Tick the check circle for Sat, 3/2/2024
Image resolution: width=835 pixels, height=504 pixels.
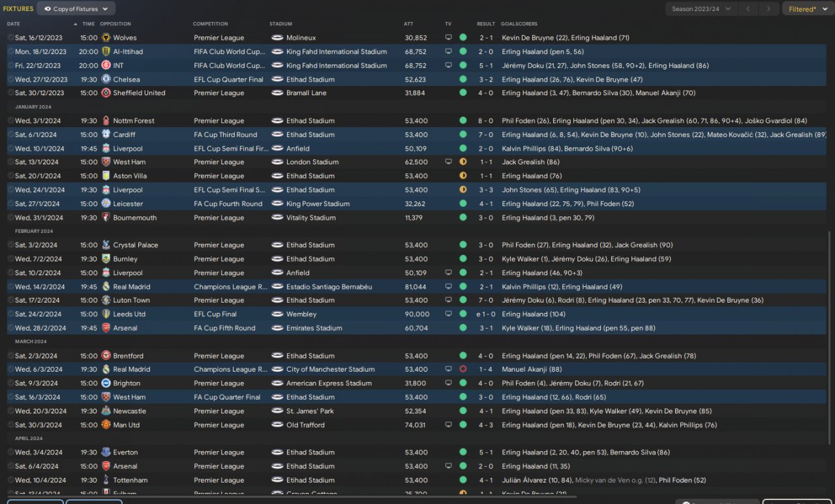point(10,245)
